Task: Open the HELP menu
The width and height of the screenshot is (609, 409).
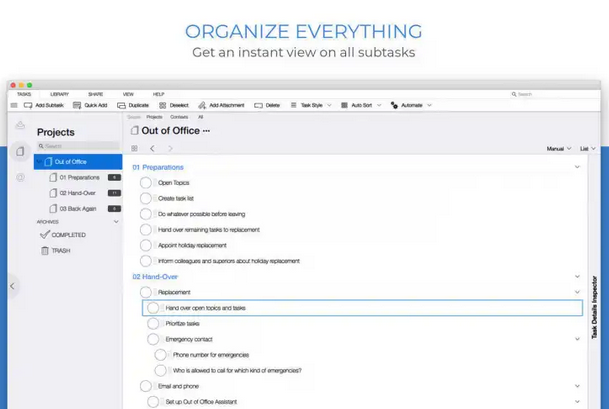Action: click(158, 94)
